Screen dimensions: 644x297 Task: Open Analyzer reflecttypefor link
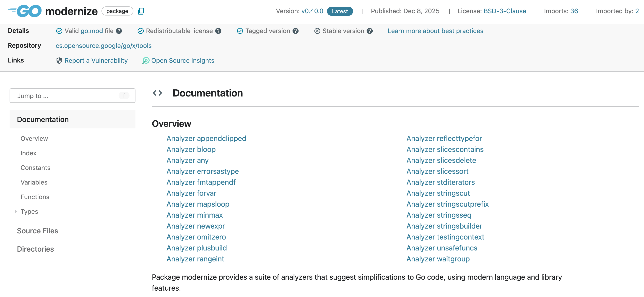point(444,138)
